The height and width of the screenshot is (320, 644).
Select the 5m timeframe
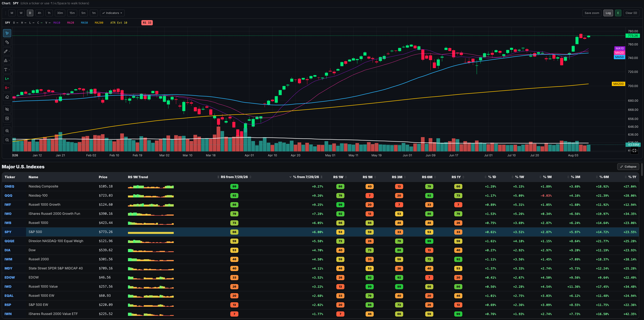(x=83, y=13)
